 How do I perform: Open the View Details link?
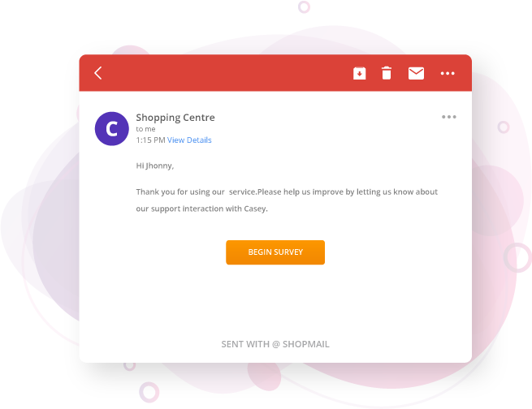pyautogui.click(x=189, y=140)
